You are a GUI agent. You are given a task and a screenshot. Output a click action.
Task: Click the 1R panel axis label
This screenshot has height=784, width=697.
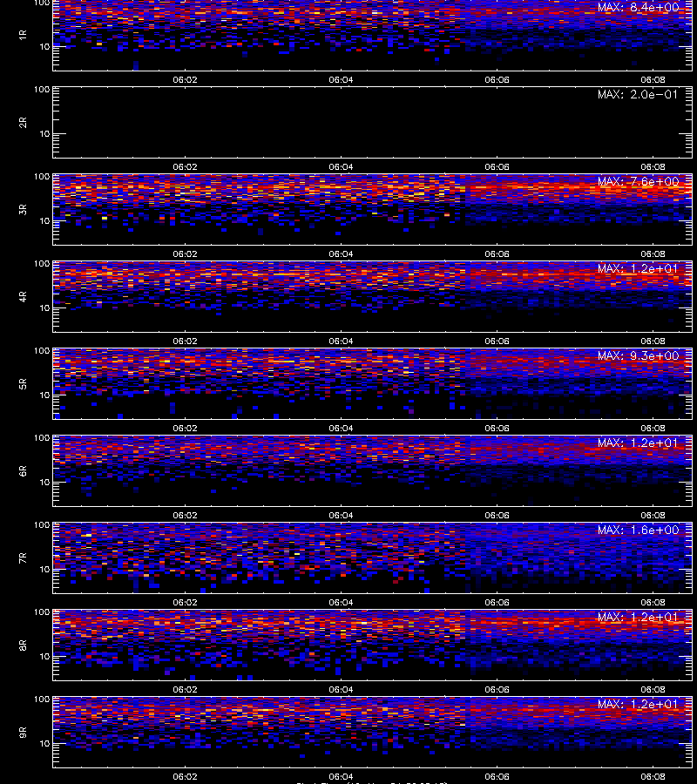pyautogui.click(x=23, y=35)
